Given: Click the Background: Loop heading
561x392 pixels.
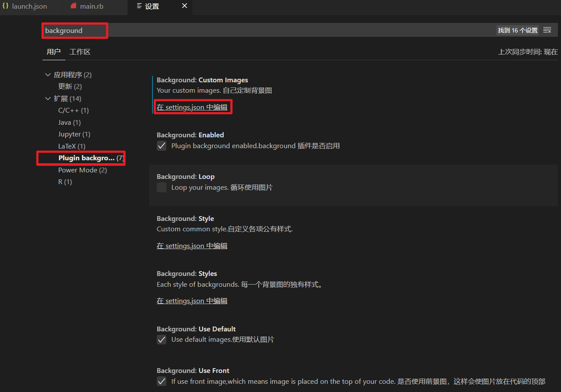Looking at the screenshot, I should tap(185, 177).
